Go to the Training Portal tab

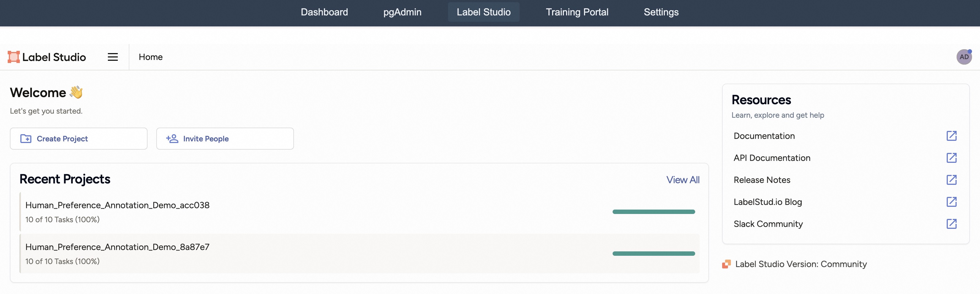click(x=577, y=12)
